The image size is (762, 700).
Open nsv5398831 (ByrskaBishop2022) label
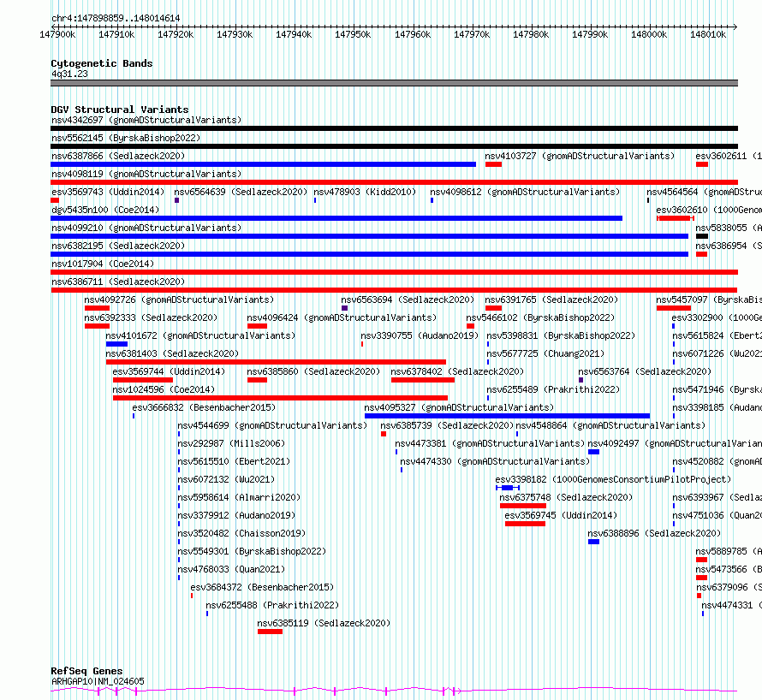click(561, 335)
